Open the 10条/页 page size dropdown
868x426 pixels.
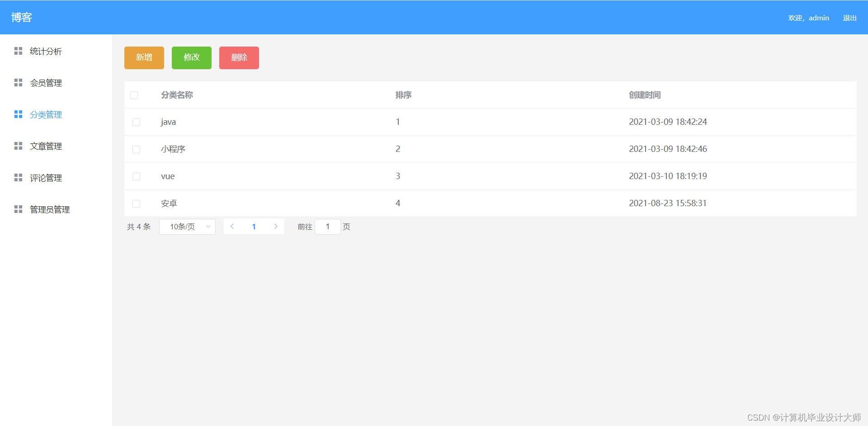click(187, 227)
